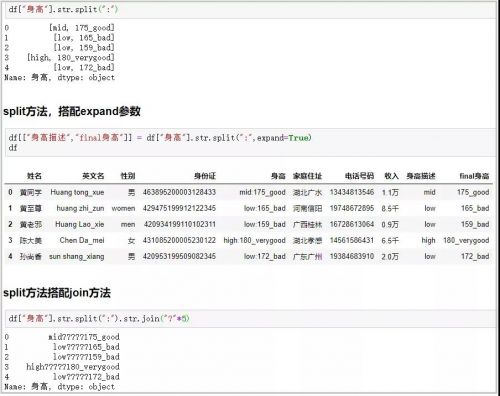Select the table cell 'mid:175_good'
Image resolution: width=500 pixels, height=396 pixels.
click(x=262, y=192)
